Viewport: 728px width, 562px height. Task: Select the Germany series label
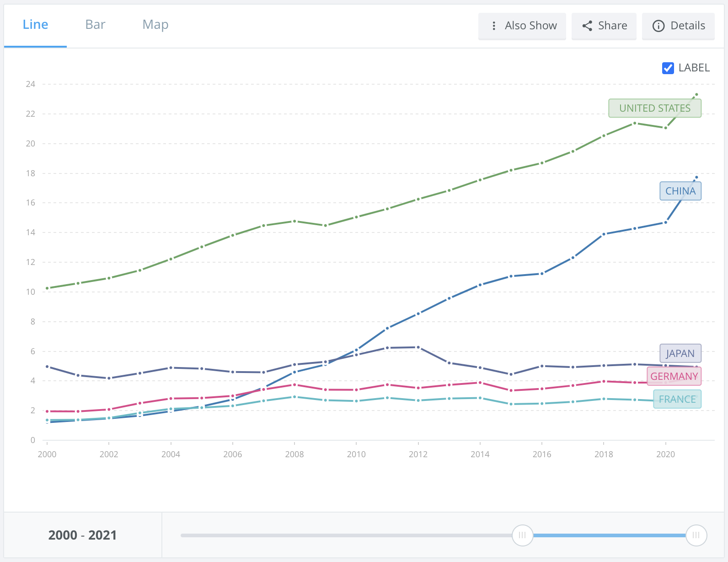click(x=674, y=376)
